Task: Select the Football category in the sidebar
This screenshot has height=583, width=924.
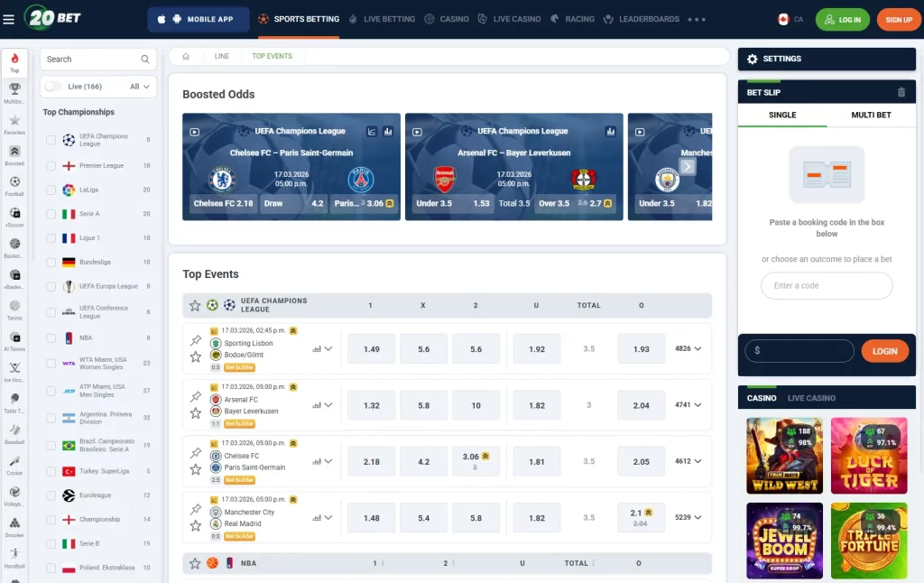Action: point(14,180)
